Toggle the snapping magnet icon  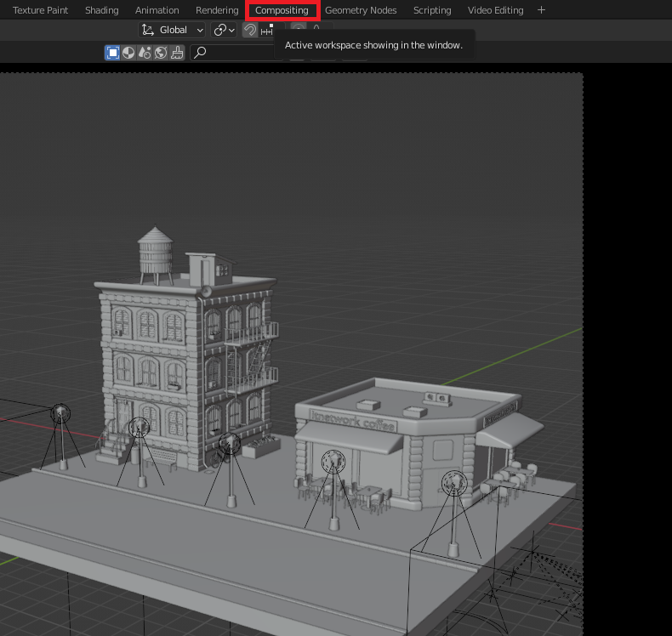(x=250, y=30)
